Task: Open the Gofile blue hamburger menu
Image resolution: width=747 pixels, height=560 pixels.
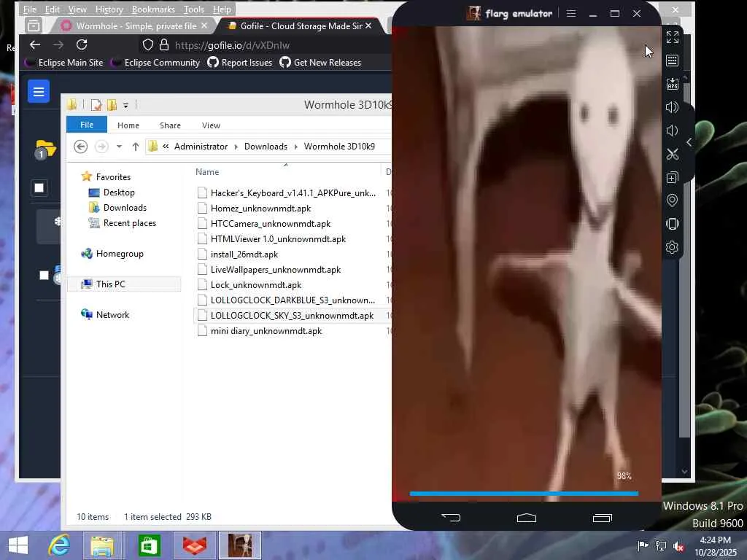Action: coord(39,91)
